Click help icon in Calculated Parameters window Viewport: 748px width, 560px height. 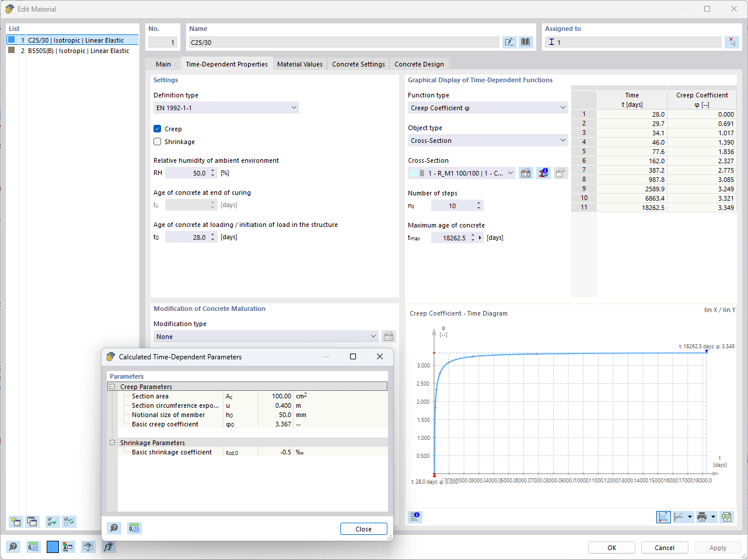114,528
